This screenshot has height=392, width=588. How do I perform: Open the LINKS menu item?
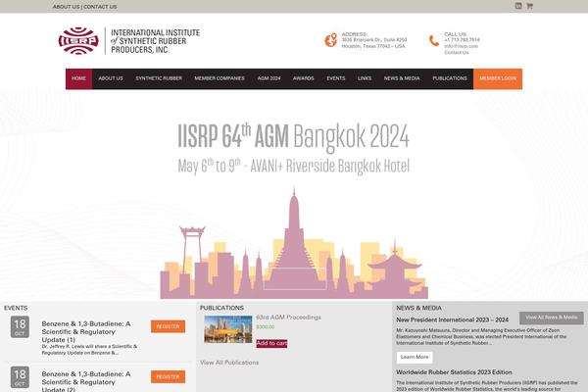[x=365, y=78]
